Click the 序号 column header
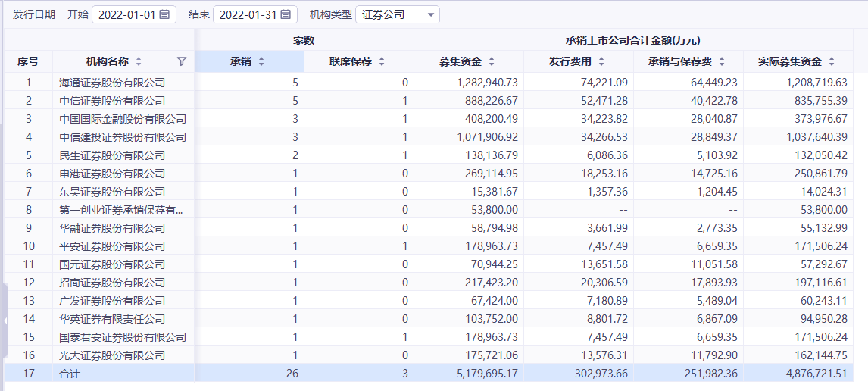Image resolution: width=868 pixels, height=391 pixels. (28, 61)
